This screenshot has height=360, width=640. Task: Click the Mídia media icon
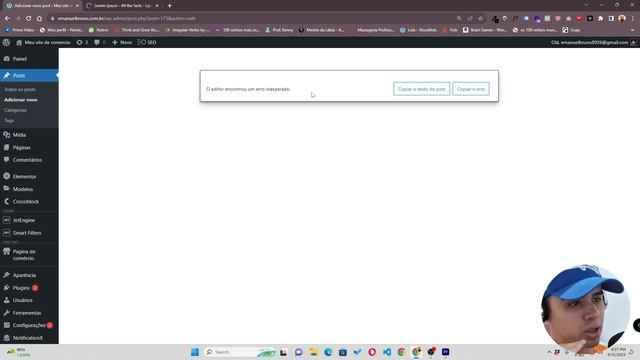(7, 135)
